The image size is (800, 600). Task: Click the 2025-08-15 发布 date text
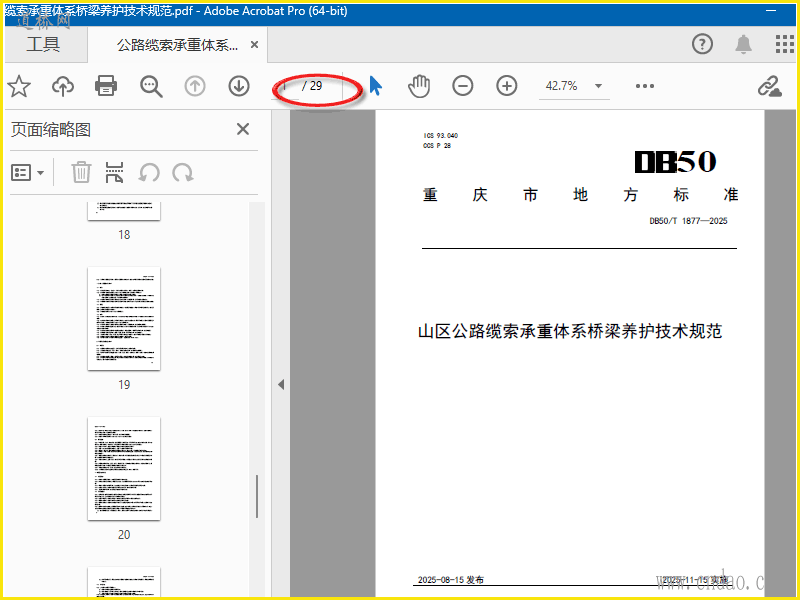451,580
